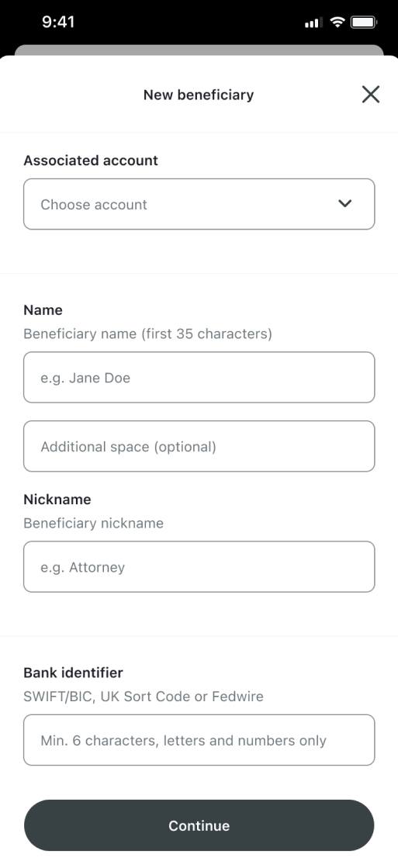398x868 pixels.
Task: Tap the cellular signal bars icon
Action: pos(313,22)
